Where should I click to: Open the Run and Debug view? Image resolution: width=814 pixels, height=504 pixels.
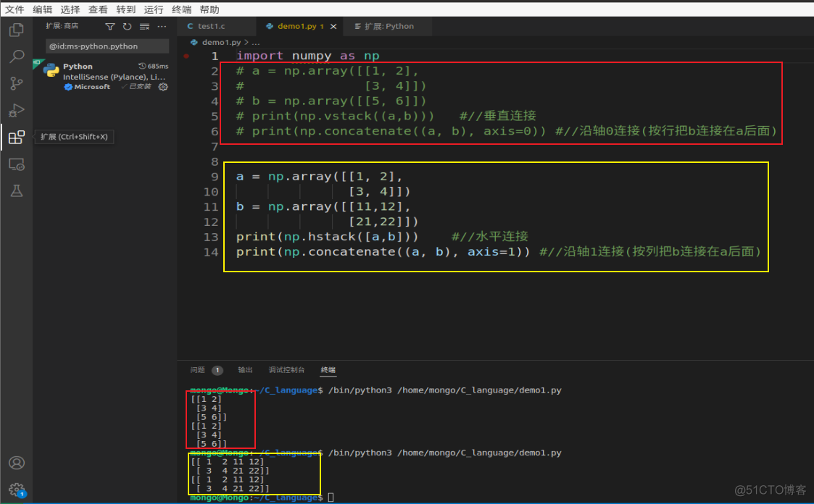[x=17, y=110]
